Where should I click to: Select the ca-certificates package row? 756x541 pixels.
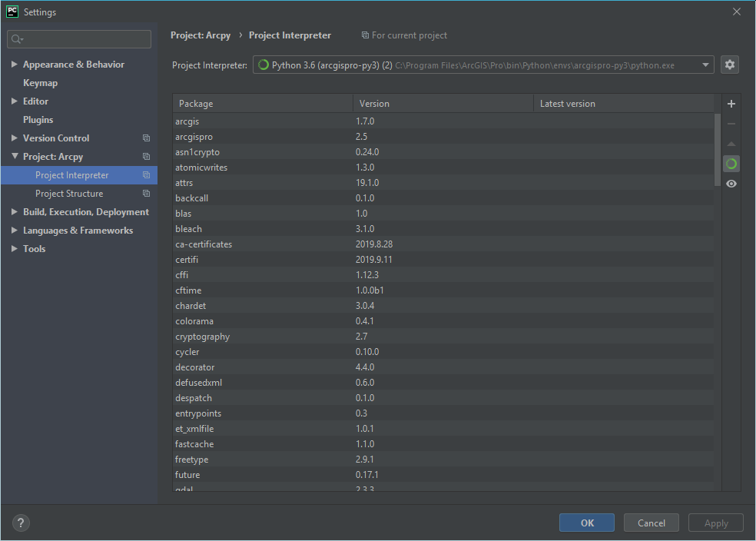[x=443, y=244]
